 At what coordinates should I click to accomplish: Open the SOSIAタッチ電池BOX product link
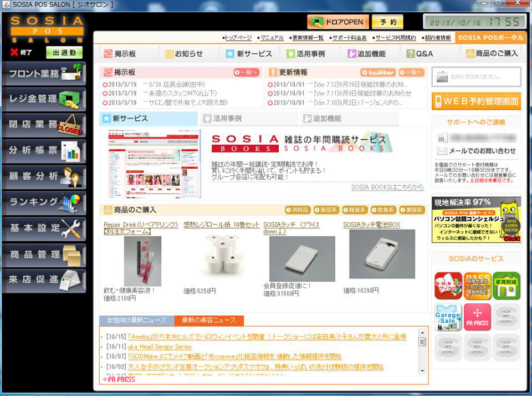click(x=371, y=225)
